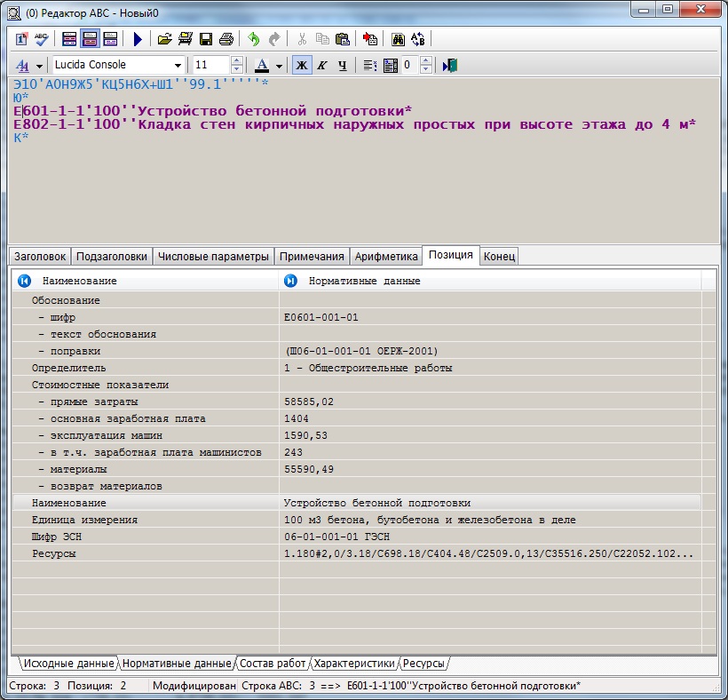Click the blue Run play arrow
This screenshot has height=700, width=728.
pyautogui.click(x=138, y=39)
